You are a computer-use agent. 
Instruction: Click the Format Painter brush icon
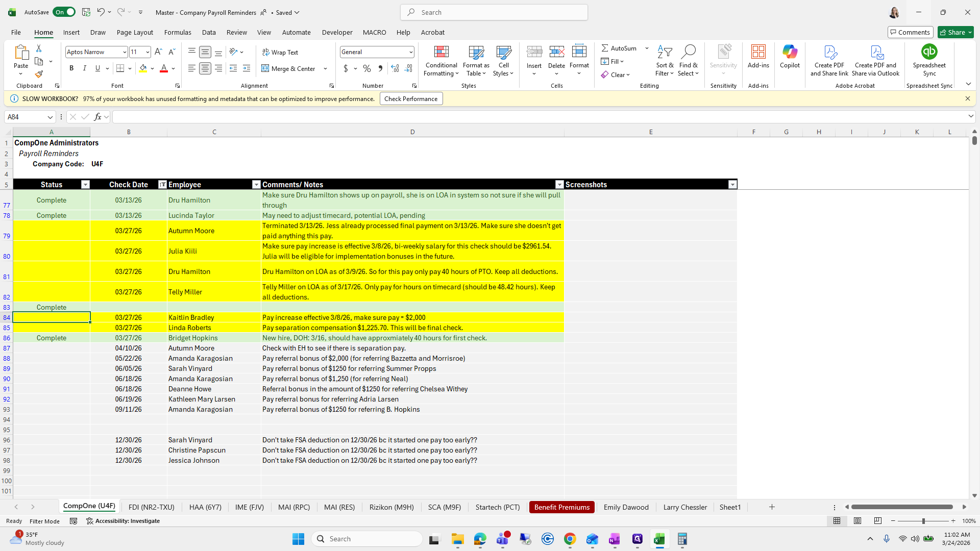(39, 74)
